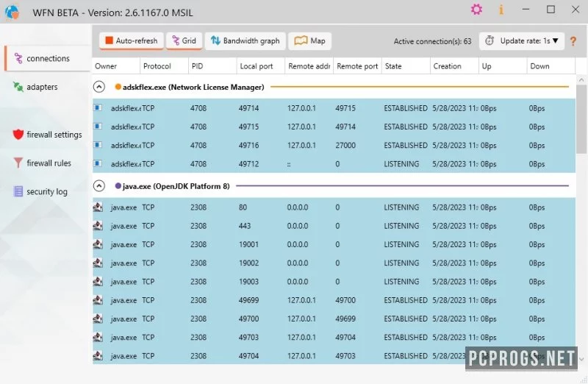Sort by the Creation column header
This screenshot has width=588, height=384.
(x=454, y=66)
